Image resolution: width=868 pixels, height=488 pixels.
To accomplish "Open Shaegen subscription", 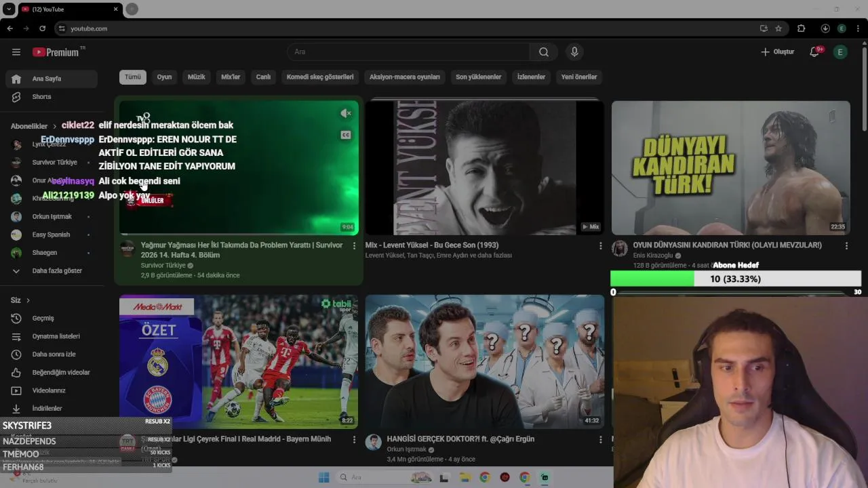I will pos(52,253).
